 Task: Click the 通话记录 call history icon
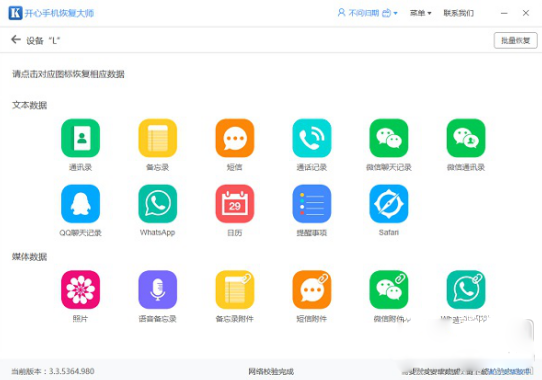pos(312,138)
